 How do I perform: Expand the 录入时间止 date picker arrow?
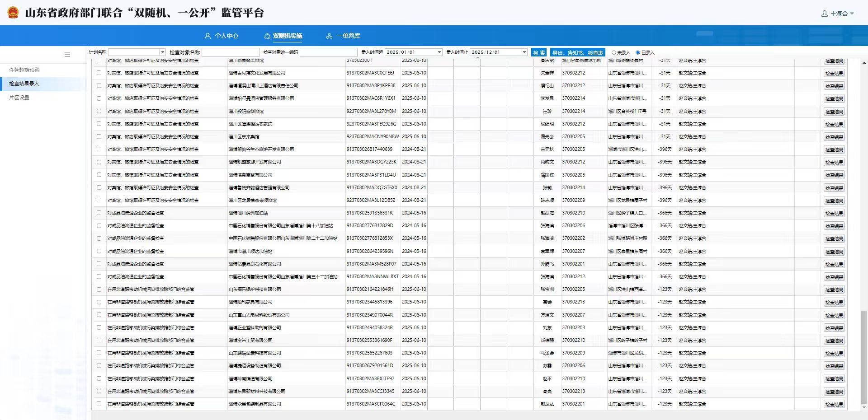click(524, 52)
